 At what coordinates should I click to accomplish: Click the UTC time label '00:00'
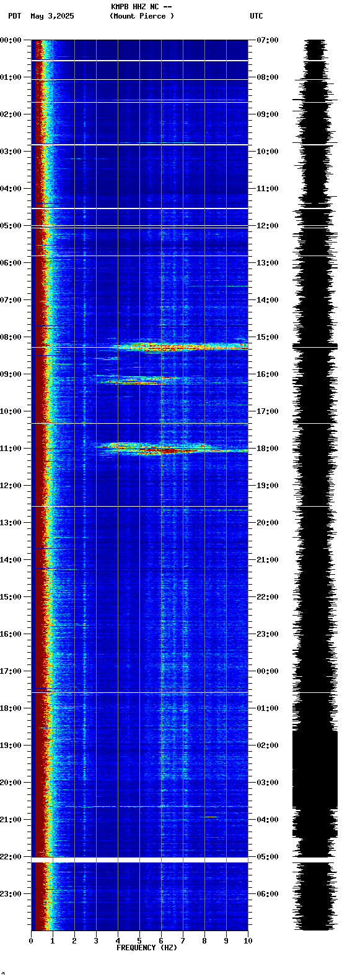(268, 671)
